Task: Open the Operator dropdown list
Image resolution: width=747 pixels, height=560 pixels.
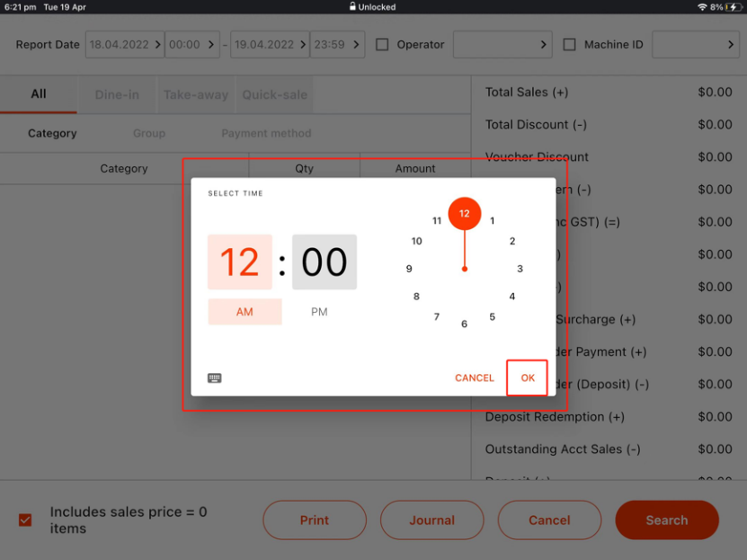Action: coord(503,44)
